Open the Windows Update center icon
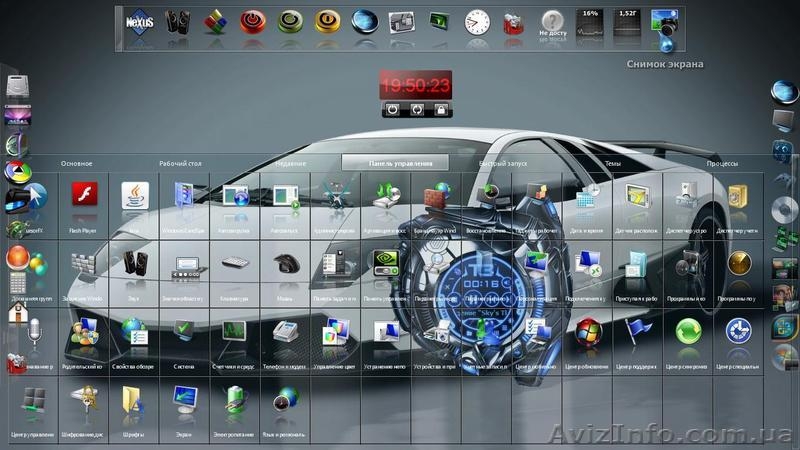 (x=588, y=331)
